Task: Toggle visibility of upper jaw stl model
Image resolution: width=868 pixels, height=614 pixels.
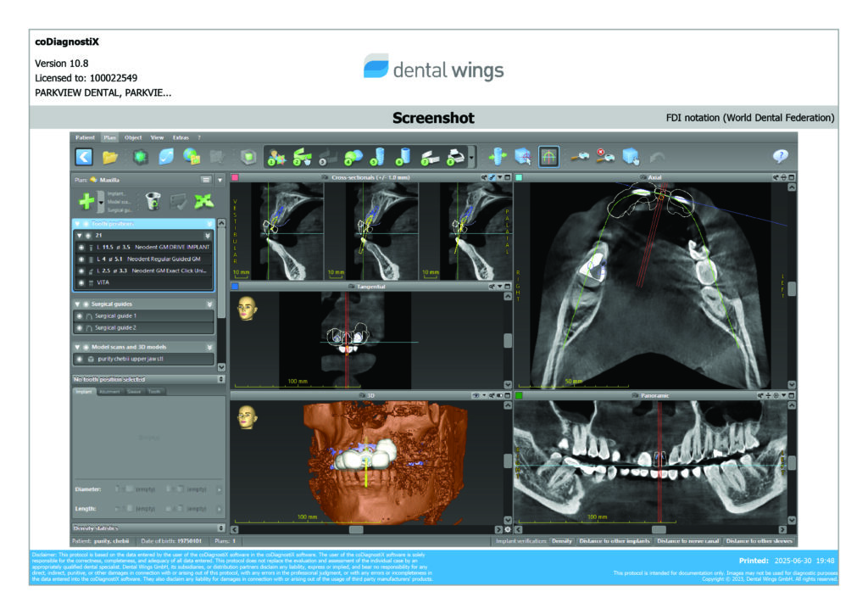Action: pyautogui.click(x=80, y=360)
